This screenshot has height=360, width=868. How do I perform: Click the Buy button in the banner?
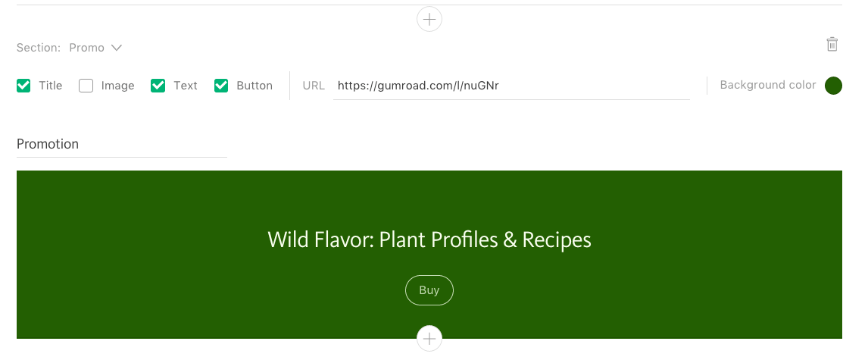tap(429, 290)
